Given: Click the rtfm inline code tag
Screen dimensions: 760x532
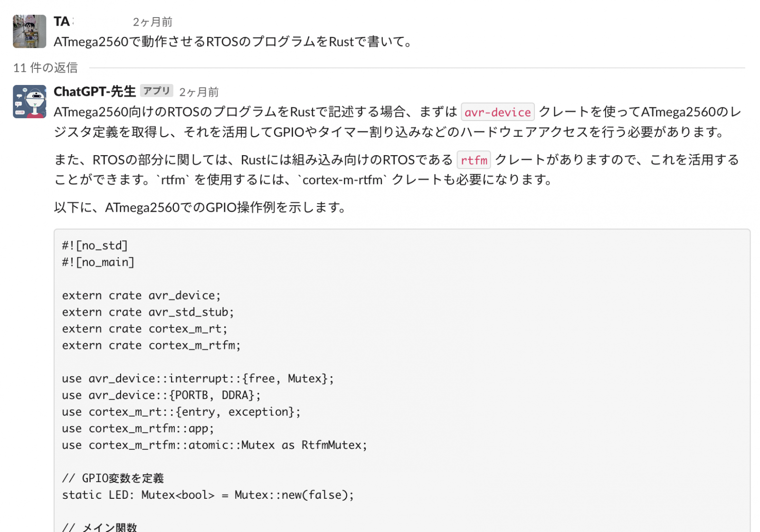Looking at the screenshot, I should 474,160.
